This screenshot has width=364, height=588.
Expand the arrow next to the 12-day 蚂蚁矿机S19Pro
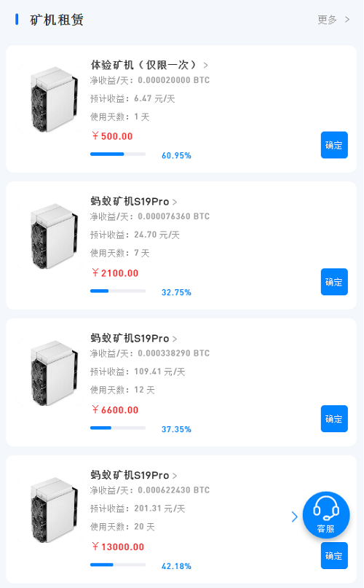175,339
